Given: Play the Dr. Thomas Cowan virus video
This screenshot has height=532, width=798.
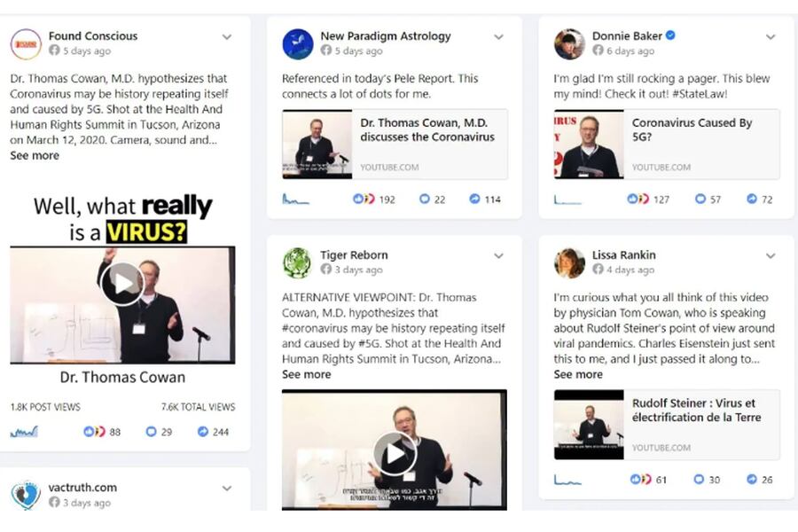Looking at the screenshot, I should click(122, 284).
